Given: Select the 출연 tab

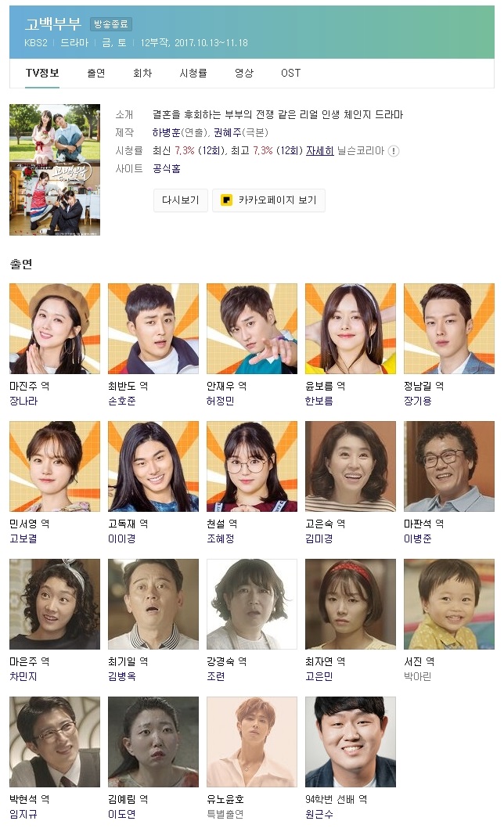Looking at the screenshot, I should point(96,74).
